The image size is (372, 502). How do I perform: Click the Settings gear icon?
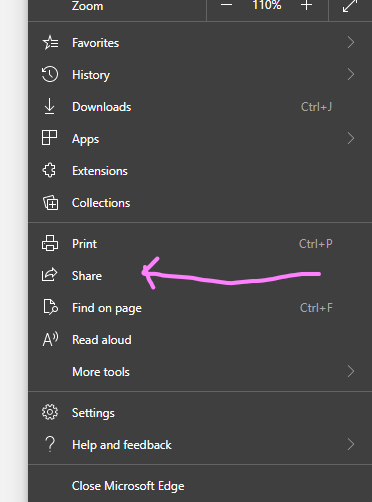tap(50, 412)
